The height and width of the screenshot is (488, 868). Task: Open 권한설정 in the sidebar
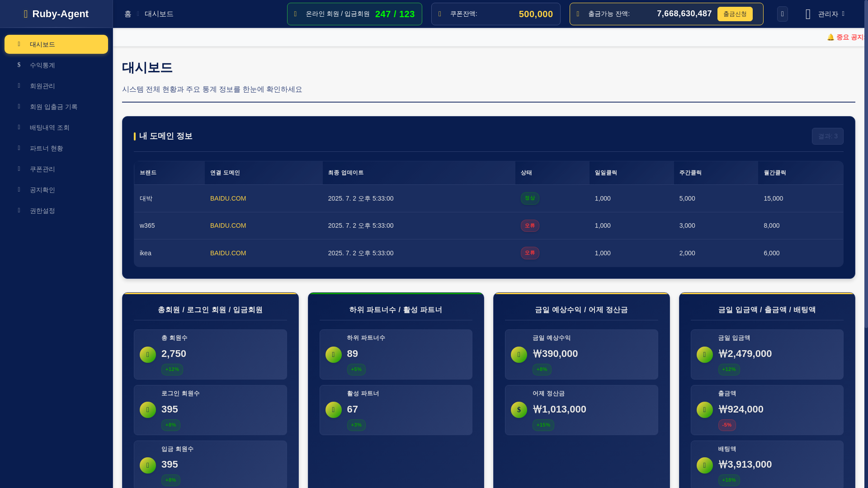click(x=56, y=211)
